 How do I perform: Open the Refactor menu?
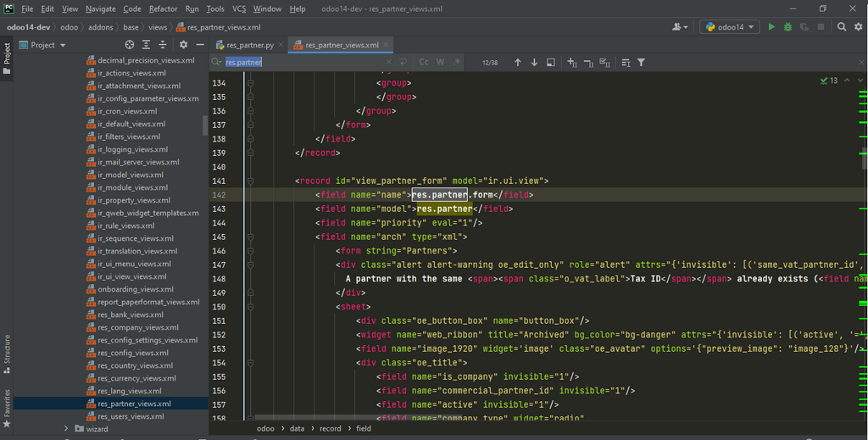point(163,8)
